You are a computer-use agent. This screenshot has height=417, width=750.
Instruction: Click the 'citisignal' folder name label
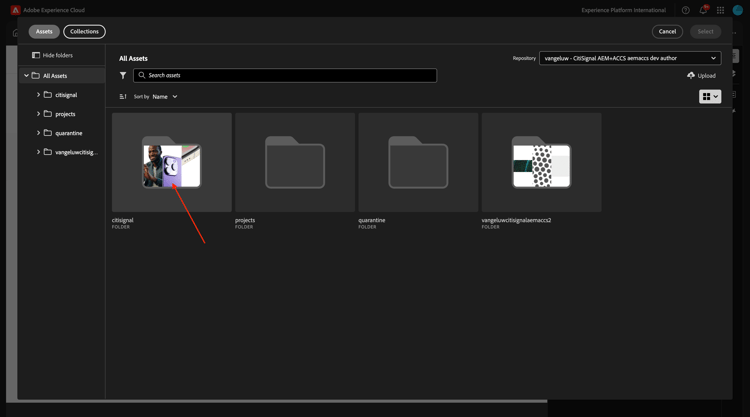(122, 220)
